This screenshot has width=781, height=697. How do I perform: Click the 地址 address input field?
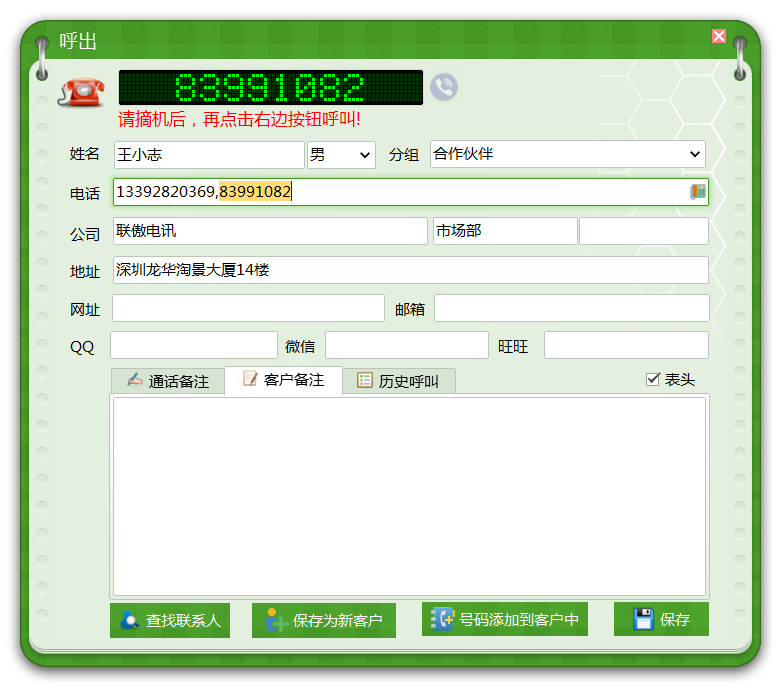pyautogui.click(x=410, y=270)
